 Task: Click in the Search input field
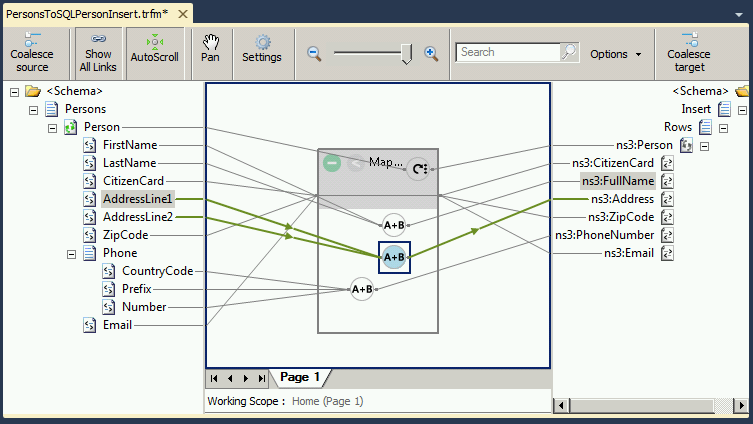pyautogui.click(x=507, y=52)
